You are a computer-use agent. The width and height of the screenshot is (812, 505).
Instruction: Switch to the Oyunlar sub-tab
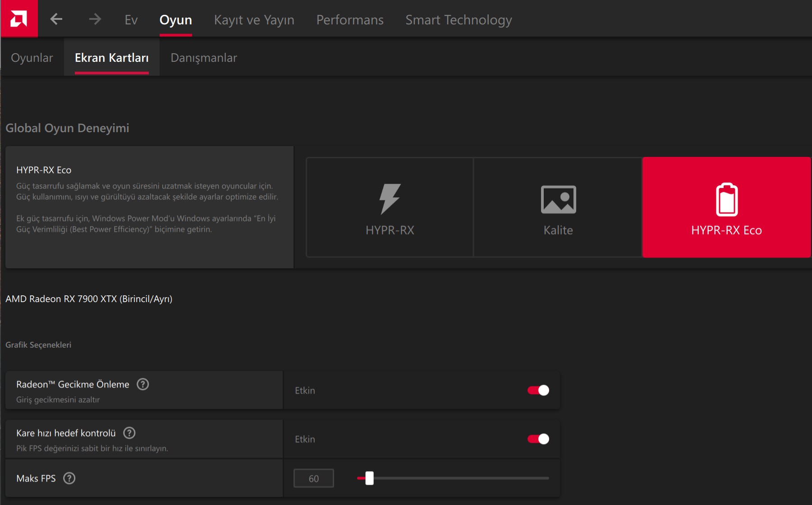(32, 58)
